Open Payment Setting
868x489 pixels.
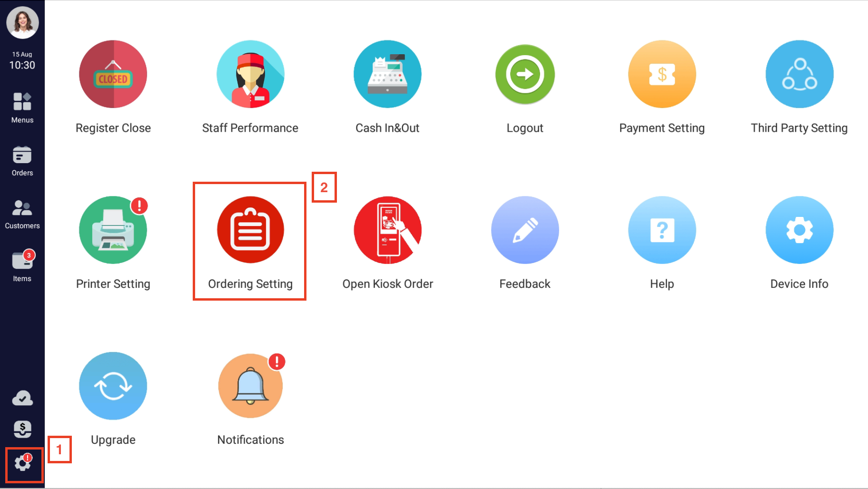[x=662, y=74]
